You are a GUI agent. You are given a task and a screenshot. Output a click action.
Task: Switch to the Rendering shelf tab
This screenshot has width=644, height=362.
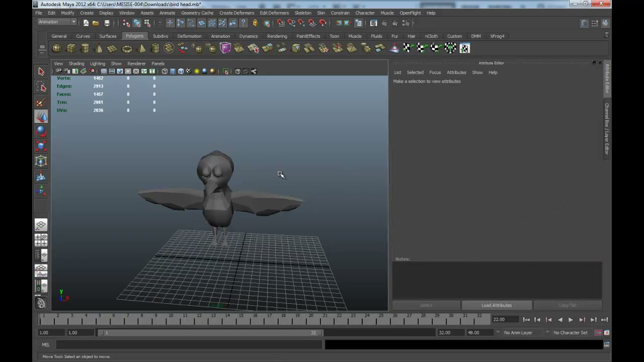pos(277,36)
